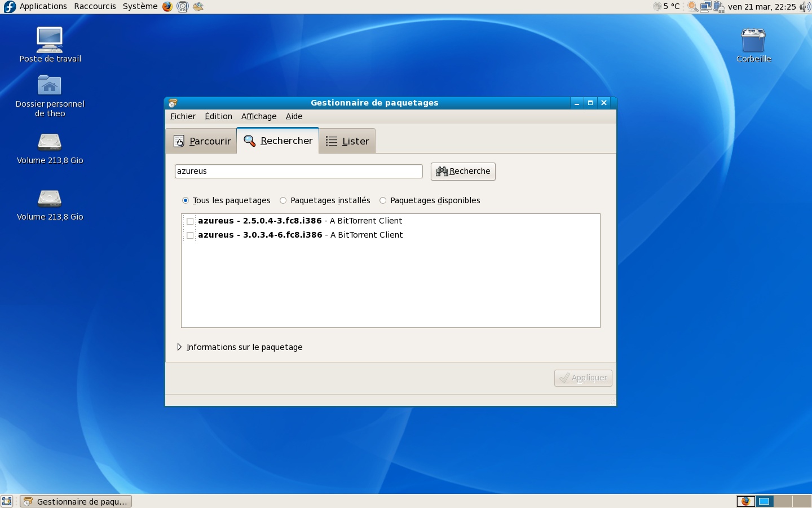This screenshot has height=508, width=812.
Task: Open the Fedora logo Applications menu icon
Action: click(x=10, y=7)
